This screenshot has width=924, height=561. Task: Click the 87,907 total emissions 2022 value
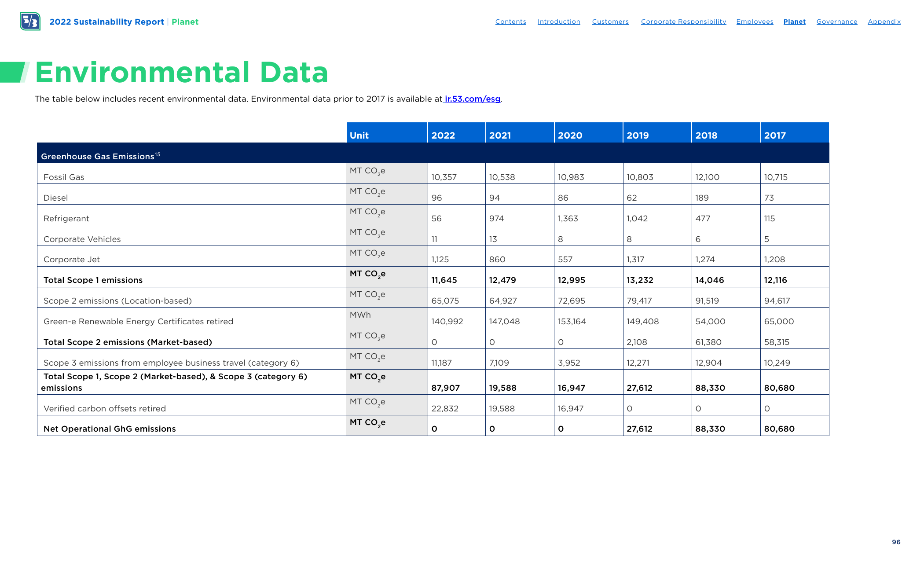coord(445,388)
